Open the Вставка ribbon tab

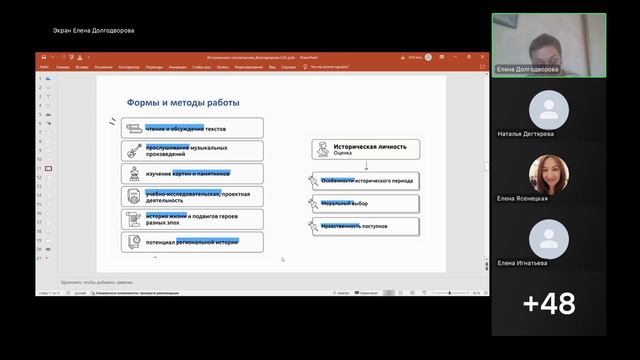click(x=82, y=67)
